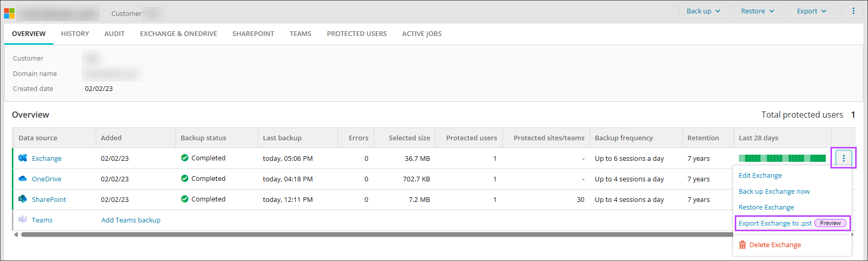Choose Back up Exchange now
868x261 pixels.
coord(774,191)
